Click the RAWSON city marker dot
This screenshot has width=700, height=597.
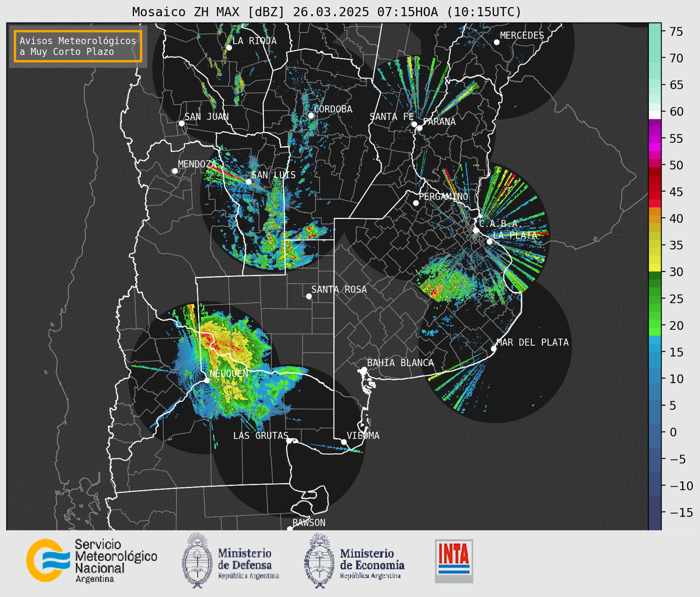tap(290, 529)
